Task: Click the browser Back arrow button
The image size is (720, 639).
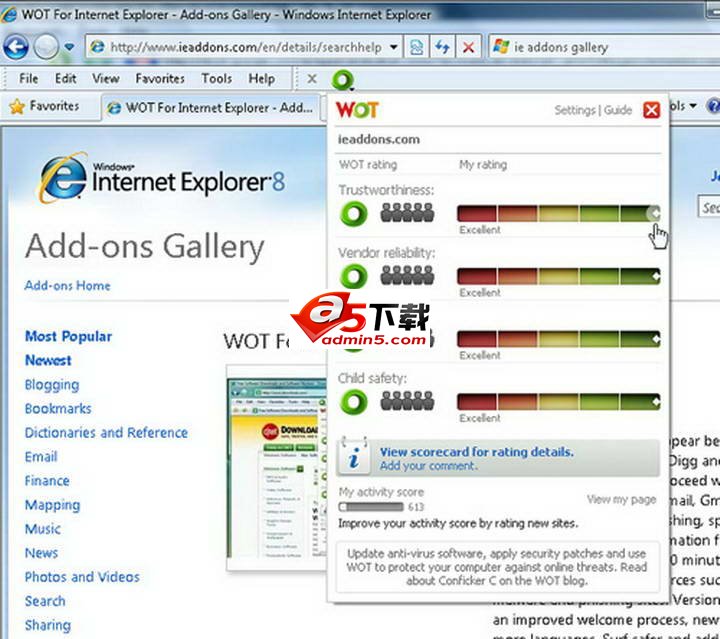Action: click(16, 47)
